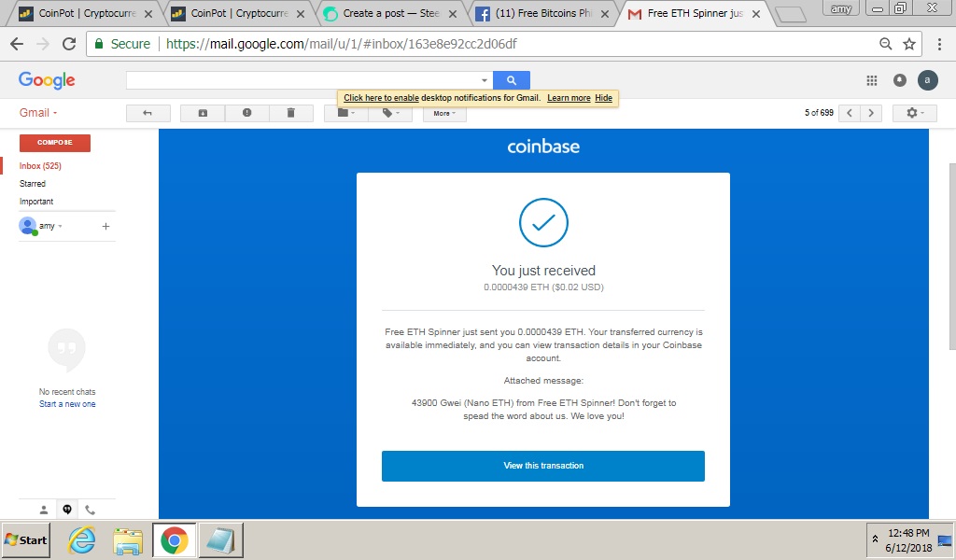Open Gmail settings gear menu
The width and height of the screenshot is (956, 560).
coord(915,113)
